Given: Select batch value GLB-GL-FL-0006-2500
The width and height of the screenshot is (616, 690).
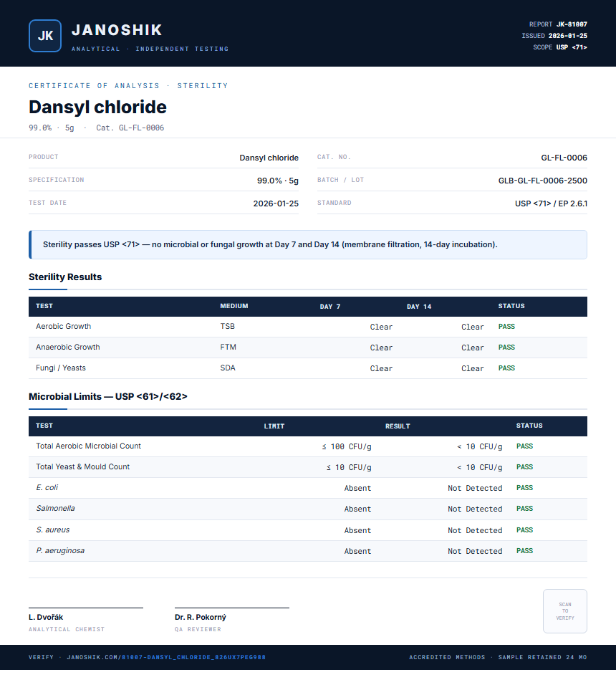Looking at the screenshot, I should coord(542,181).
